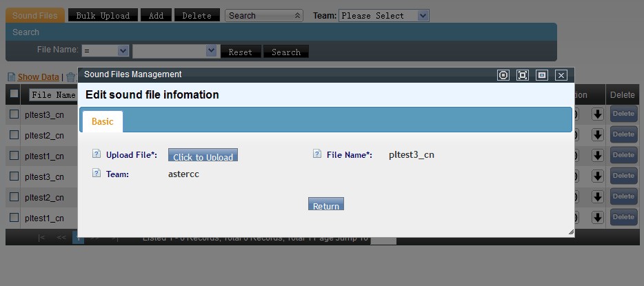Image resolution: width=644 pixels, height=286 pixels.
Task: Click the Bulk Upload button
Action: (x=103, y=15)
